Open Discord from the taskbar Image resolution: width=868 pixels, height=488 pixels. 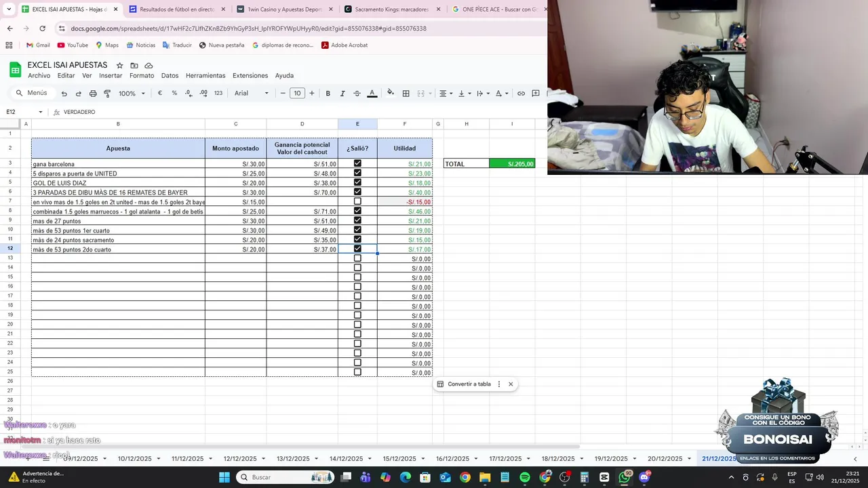point(644,477)
